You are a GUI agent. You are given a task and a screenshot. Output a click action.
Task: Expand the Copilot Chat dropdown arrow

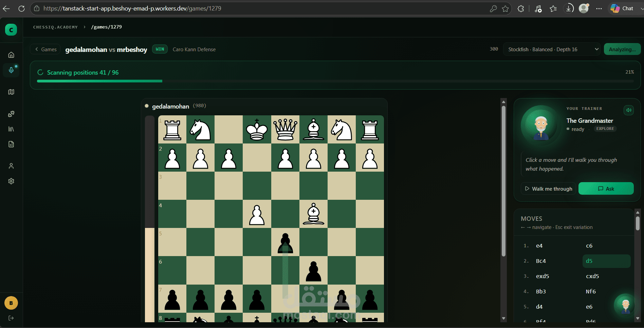(x=641, y=8)
